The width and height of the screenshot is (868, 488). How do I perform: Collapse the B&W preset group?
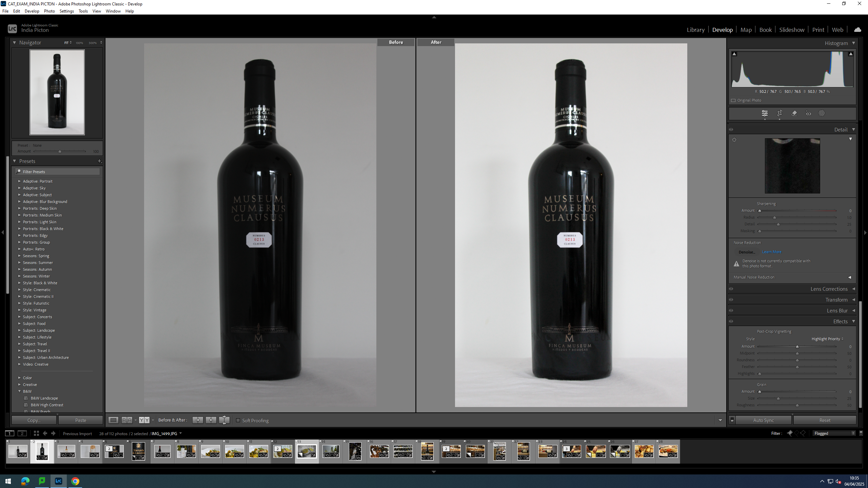[x=19, y=391]
